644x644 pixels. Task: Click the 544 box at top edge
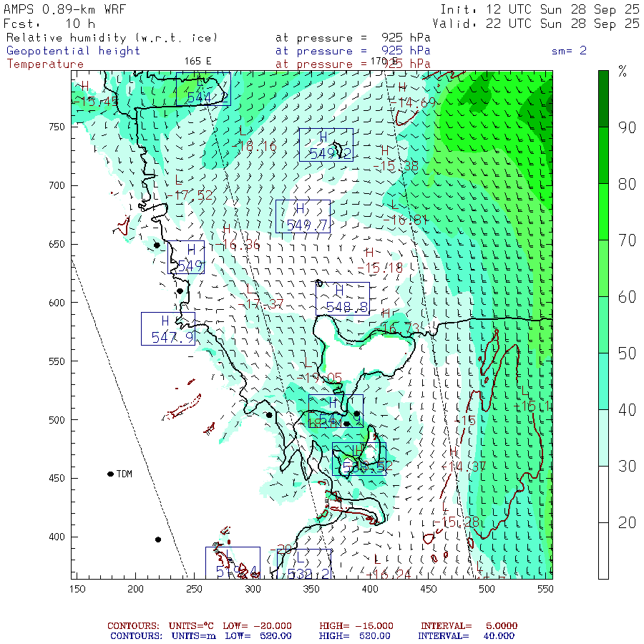click(203, 89)
